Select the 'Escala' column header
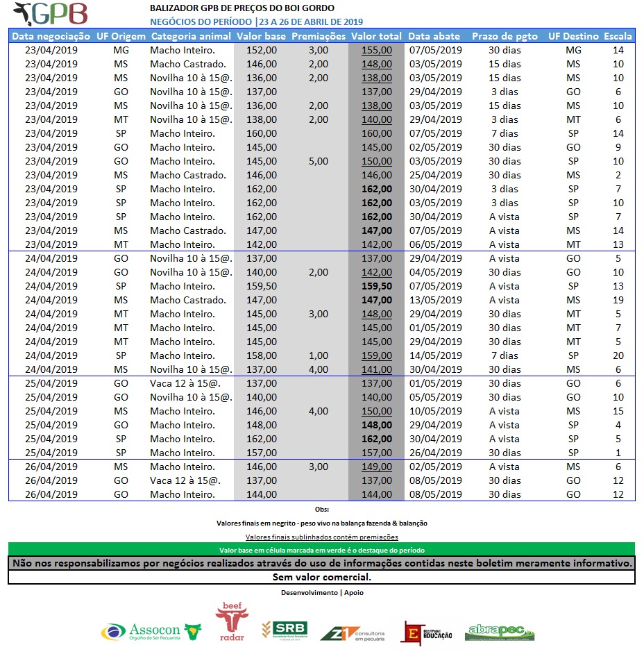Image resolution: width=644 pixels, height=654 pixels. coord(618,36)
